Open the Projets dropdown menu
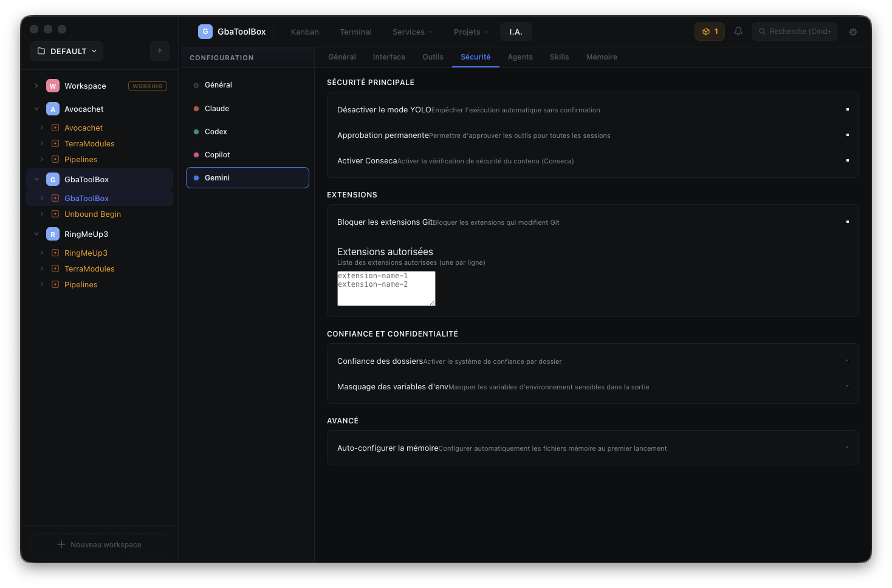The width and height of the screenshot is (892, 588). [470, 32]
